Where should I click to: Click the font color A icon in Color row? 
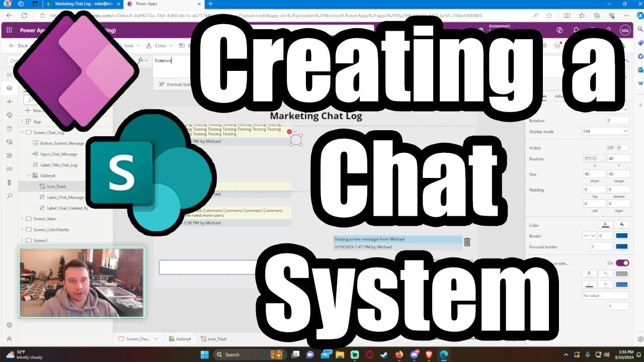[605, 225]
